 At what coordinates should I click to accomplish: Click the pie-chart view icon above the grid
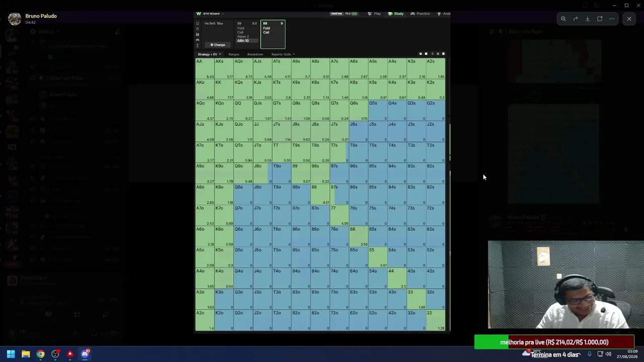point(421,54)
